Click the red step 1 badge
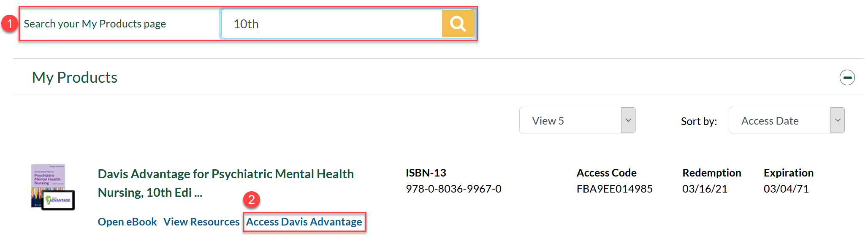868x239 pixels. [x=9, y=24]
